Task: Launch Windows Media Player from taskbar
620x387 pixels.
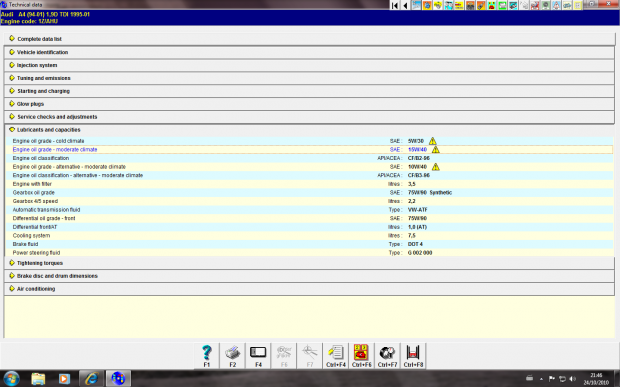Action: tap(64, 379)
